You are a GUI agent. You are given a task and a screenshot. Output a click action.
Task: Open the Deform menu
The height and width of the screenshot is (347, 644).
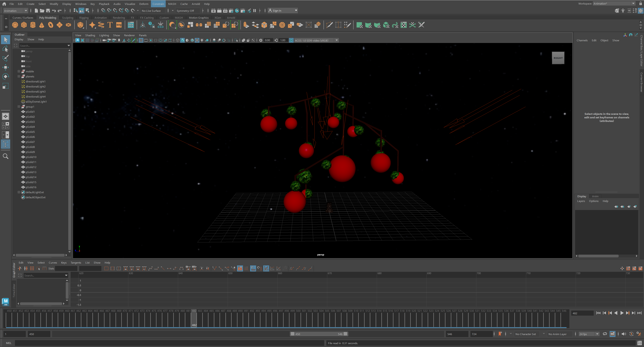pyautogui.click(x=144, y=4)
